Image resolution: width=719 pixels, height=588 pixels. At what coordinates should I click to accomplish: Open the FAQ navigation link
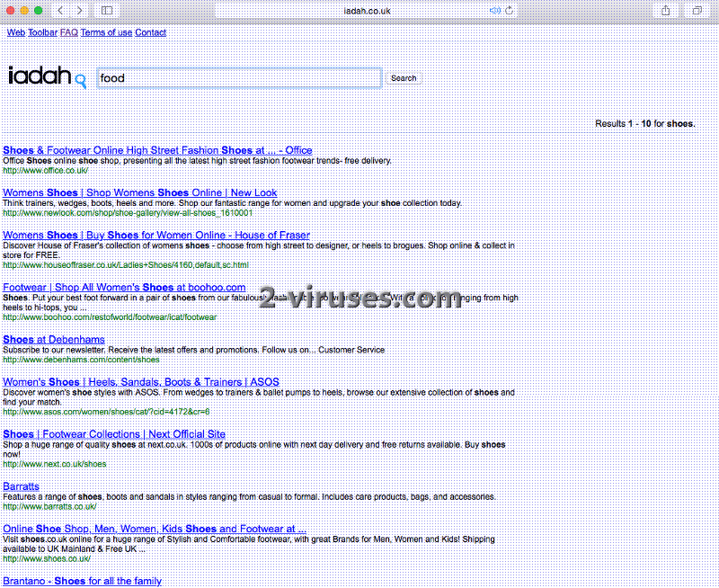[x=69, y=32]
